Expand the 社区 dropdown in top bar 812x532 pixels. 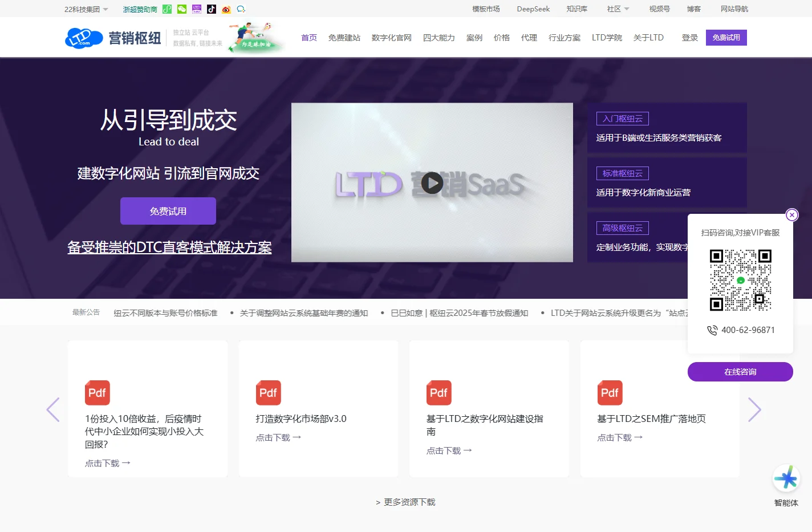click(x=618, y=9)
